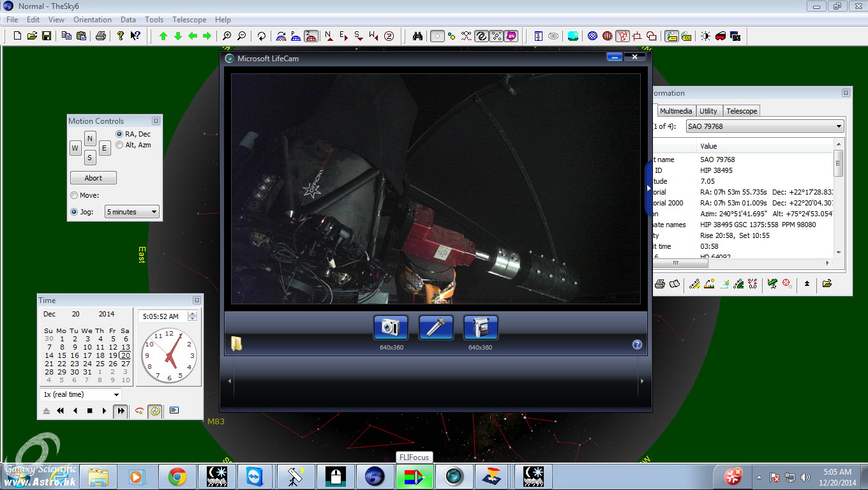Open the Jog 5 minutes dropdown
The image size is (868, 490).
click(x=132, y=212)
